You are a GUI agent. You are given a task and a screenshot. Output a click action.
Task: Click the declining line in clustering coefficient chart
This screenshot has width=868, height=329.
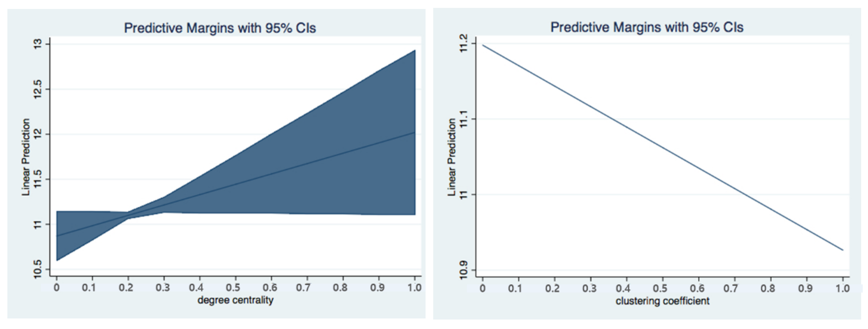pos(662,147)
